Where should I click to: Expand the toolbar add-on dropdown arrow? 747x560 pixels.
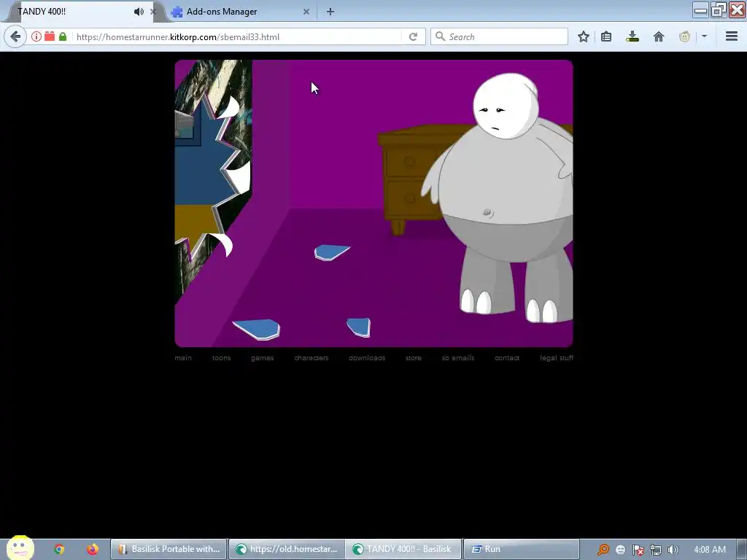click(x=704, y=36)
